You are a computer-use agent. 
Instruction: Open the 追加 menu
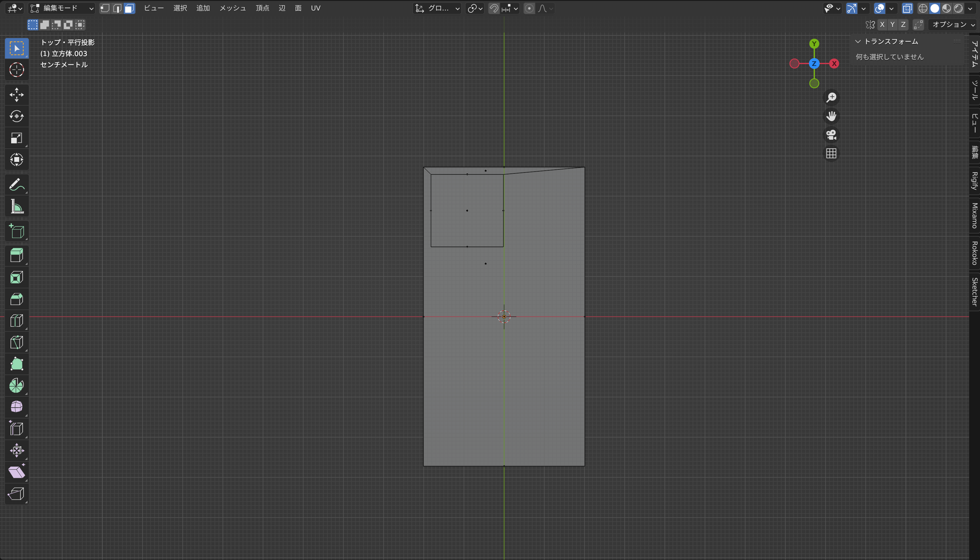[x=203, y=8]
